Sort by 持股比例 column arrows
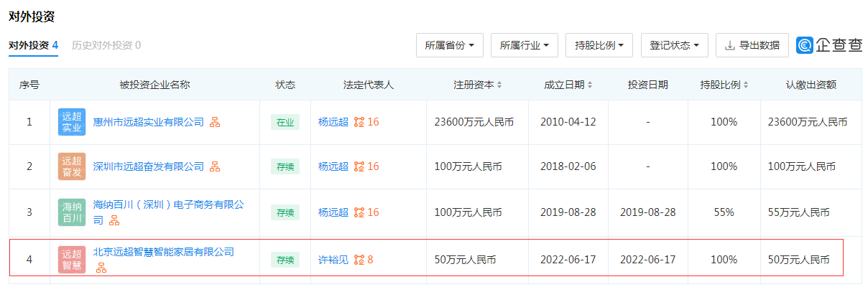The width and height of the screenshot is (868, 292). point(746,85)
